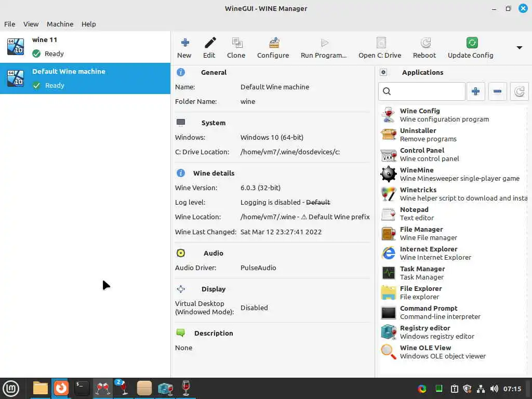Click the 'Logging is disabled' log level value
Screen dimensions: 532x399
270,202
